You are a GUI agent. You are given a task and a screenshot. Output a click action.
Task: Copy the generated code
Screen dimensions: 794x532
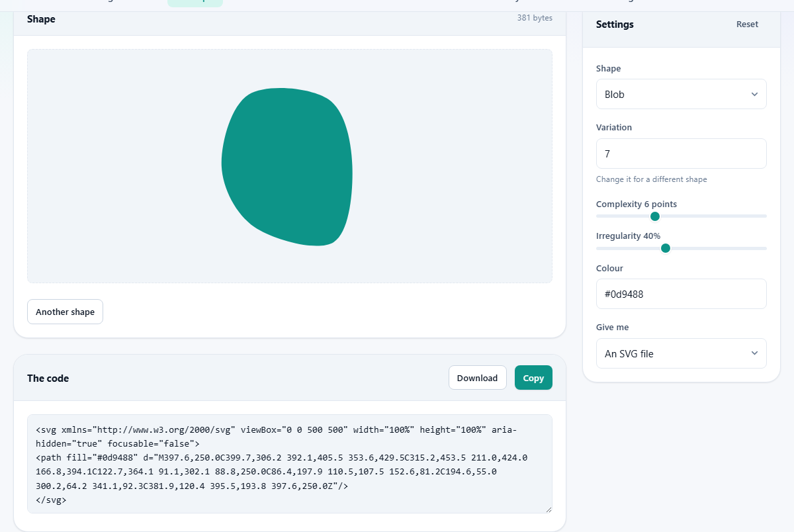point(533,378)
